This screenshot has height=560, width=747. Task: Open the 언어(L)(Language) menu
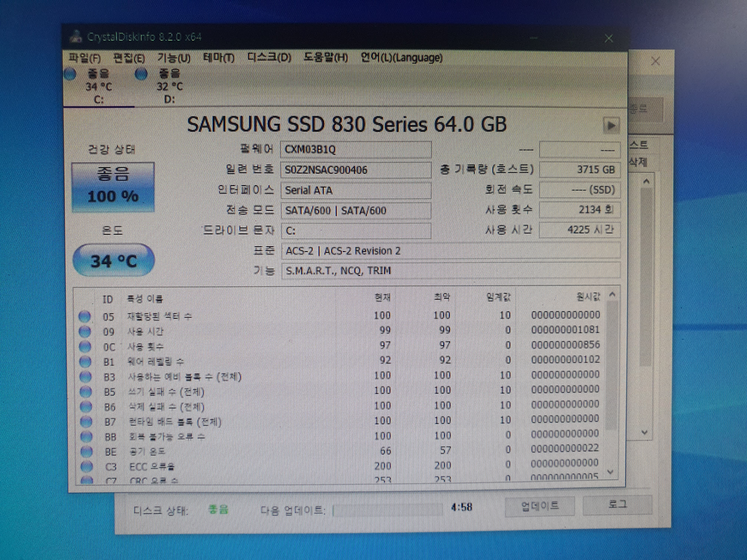point(401,58)
